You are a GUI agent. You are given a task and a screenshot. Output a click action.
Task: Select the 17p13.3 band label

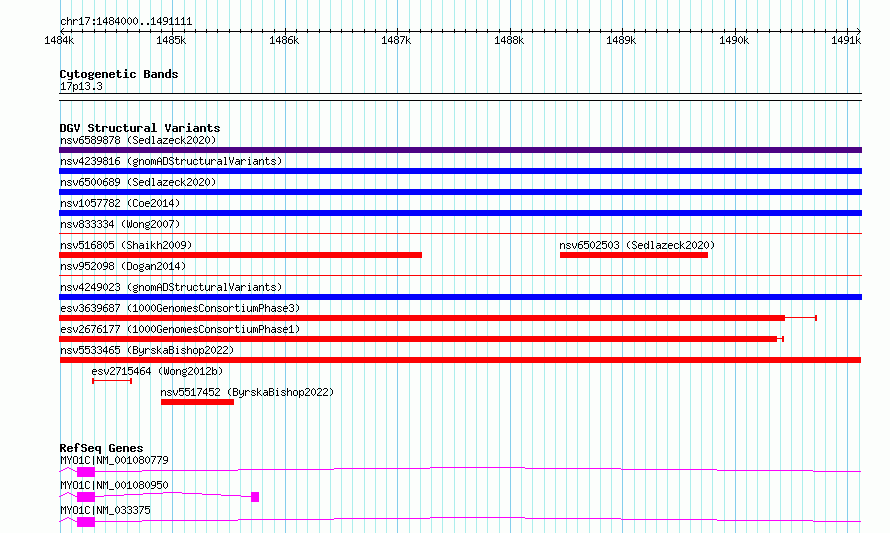(81, 86)
